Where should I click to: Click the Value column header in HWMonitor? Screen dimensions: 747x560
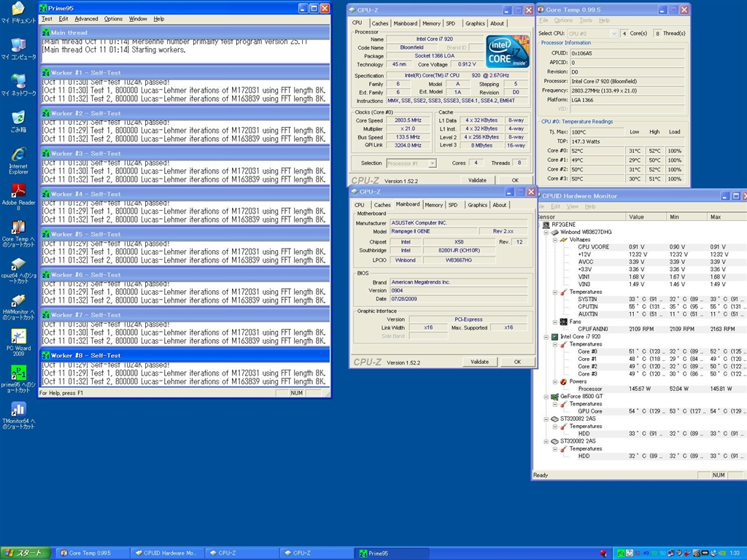646,217
